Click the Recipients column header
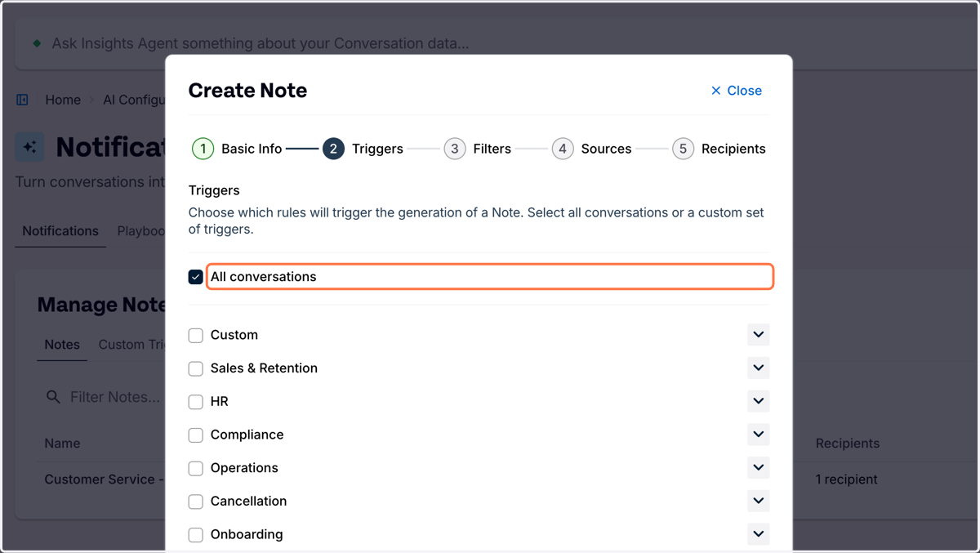The height and width of the screenshot is (553, 980). coord(848,444)
